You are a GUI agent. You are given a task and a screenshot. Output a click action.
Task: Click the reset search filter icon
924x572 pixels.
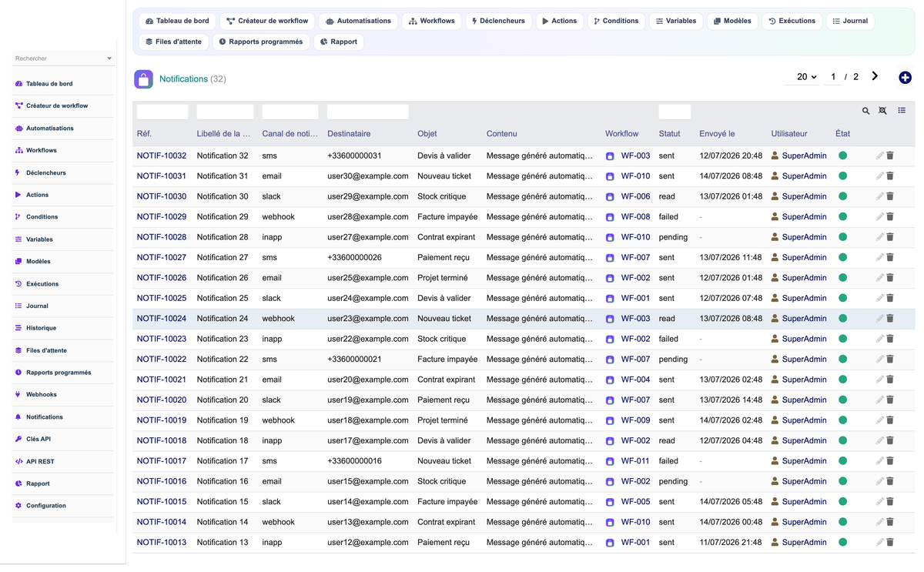(x=882, y=112)
